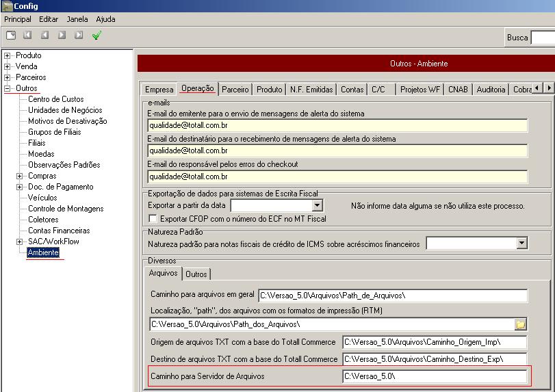Switch to the Auditoria tab
The height and width of the screenshot is (392, 555).
point(491,90)
